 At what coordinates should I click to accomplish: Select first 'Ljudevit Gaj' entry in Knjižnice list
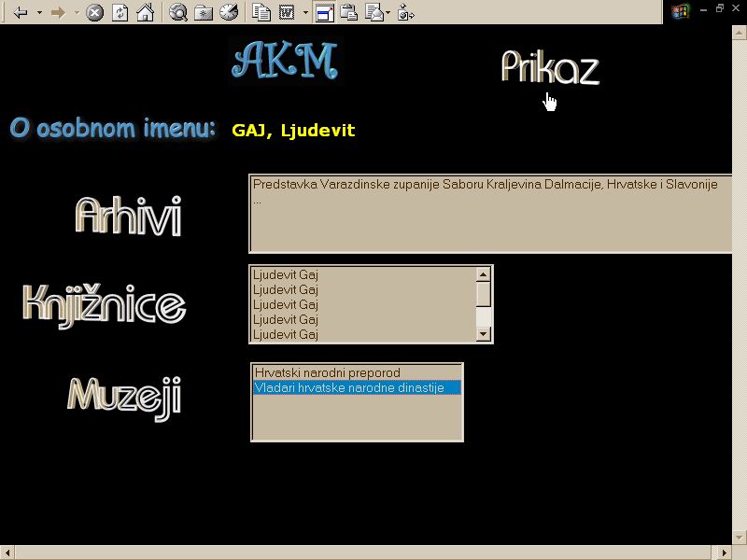point(286,275)
